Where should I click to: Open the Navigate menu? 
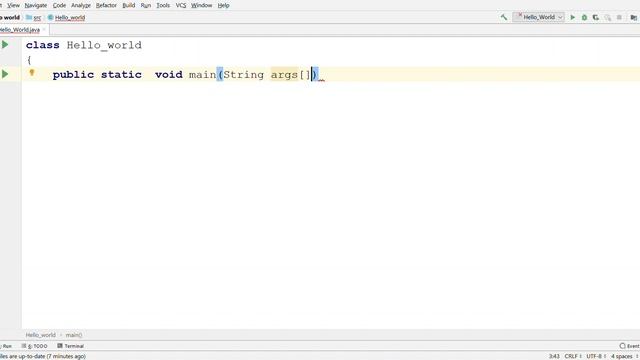tap(36, 5)
